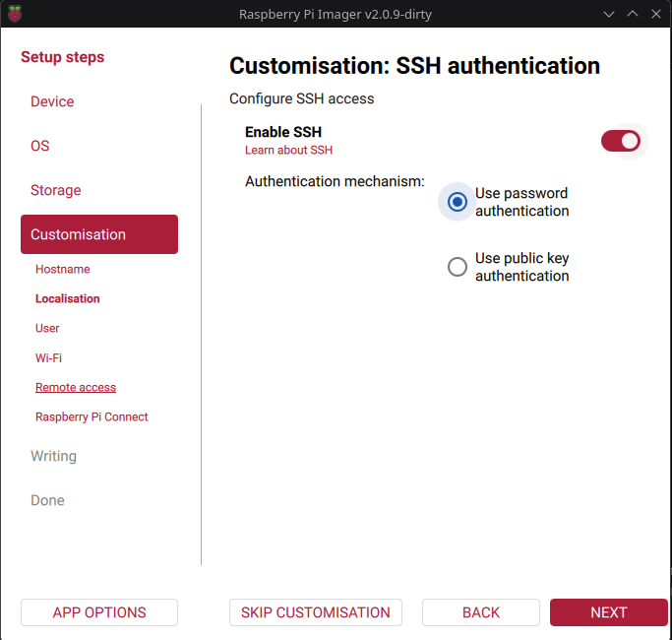Open the Raspberry Pi Connect sub-step
This screenshot has width=672, height=640.
point(92,416)
